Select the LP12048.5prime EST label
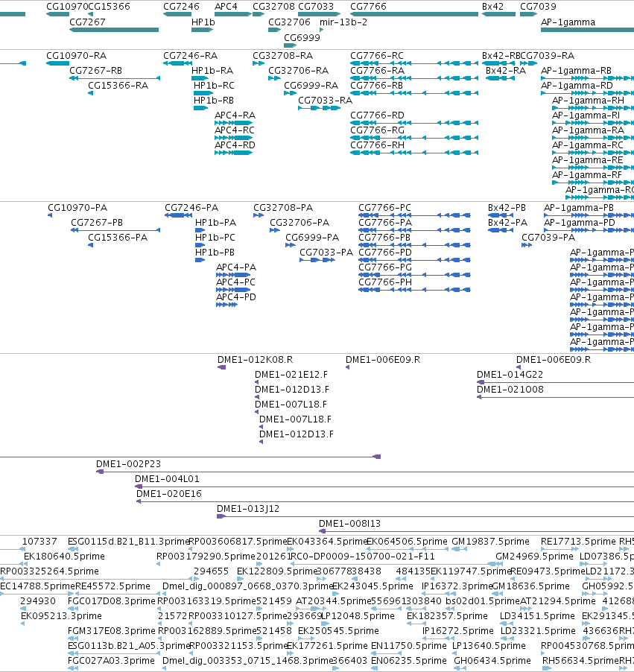The height and width of the screenshot is (672, 634). [358, 616]
